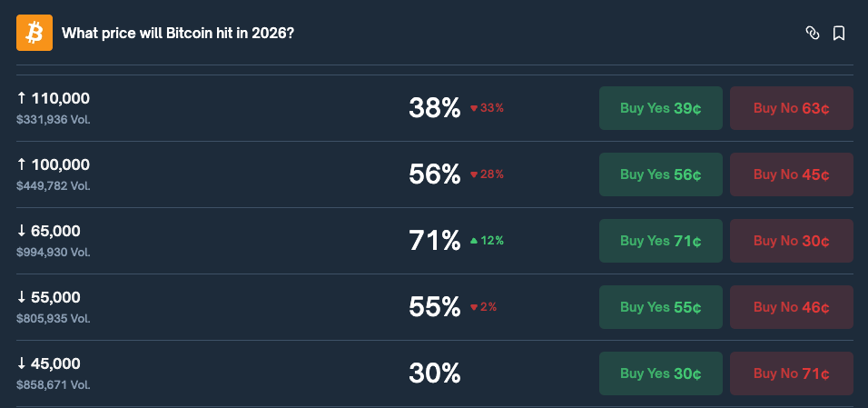868x408 pixels.
Task: Open the 'What price will Bitcoin hit in 2026?' title
Action: [x=177, y=34]
